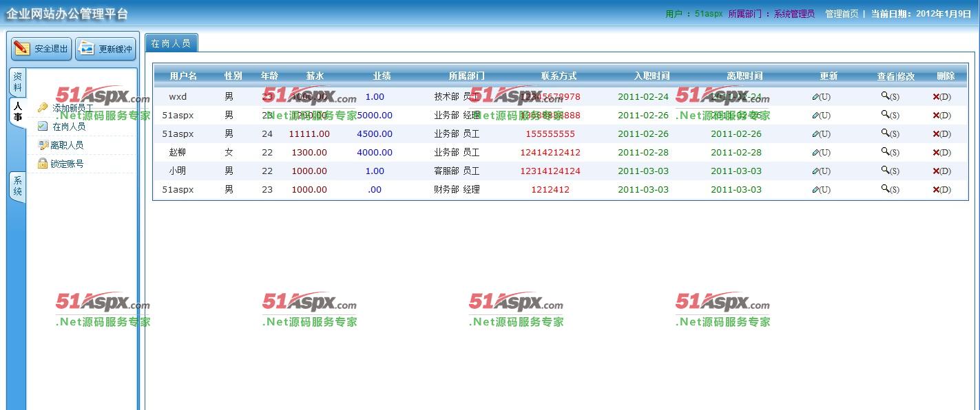Click the entry date 2011-02-28
980x410 pixels.
643,153
